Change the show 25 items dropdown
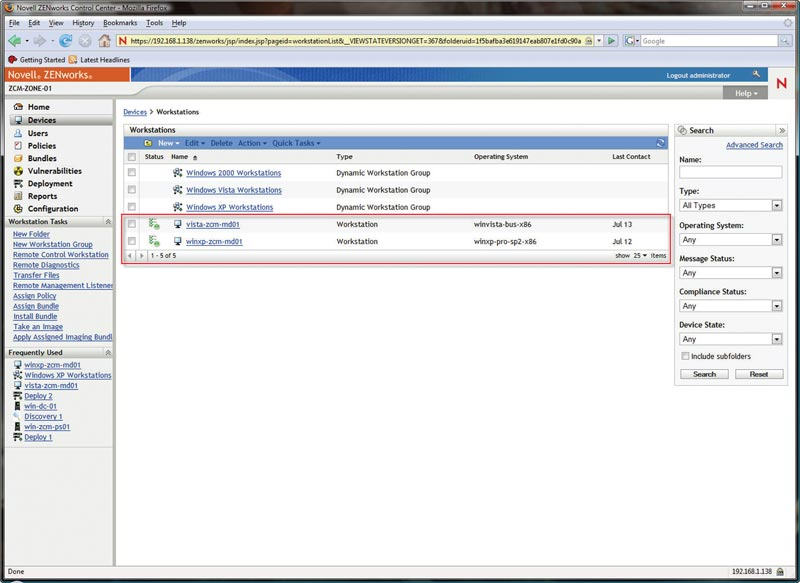The image size is (800, 583). point(640,256)
